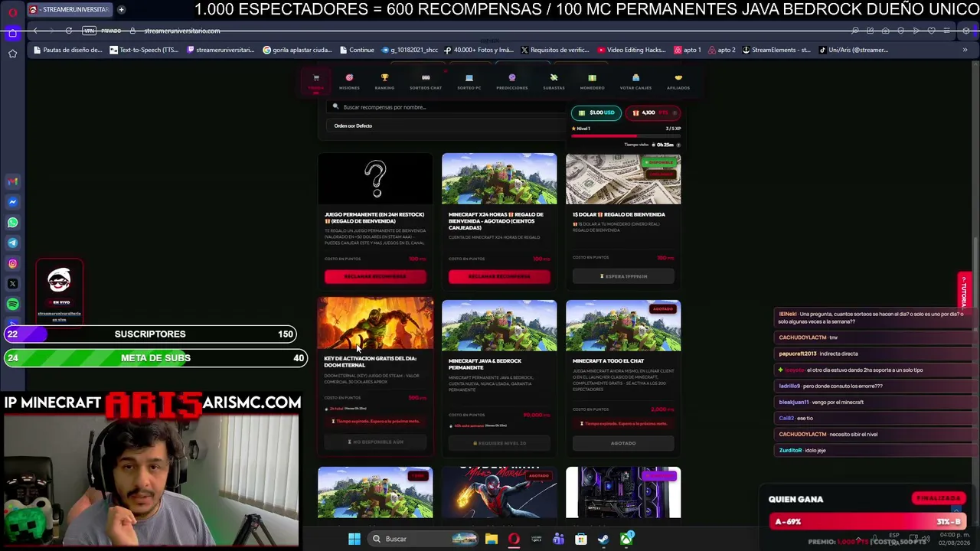Click the taskbar Buscar search box
Image resolution: width=980 pixels, height=551 pixels.
(x=422, y=539)
